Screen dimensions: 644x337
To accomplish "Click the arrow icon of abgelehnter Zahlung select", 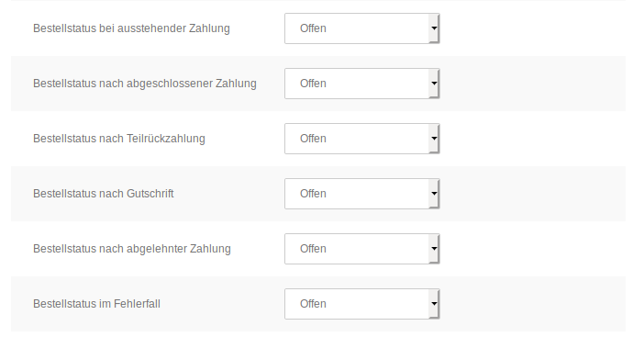I will (x=434, y=249).
